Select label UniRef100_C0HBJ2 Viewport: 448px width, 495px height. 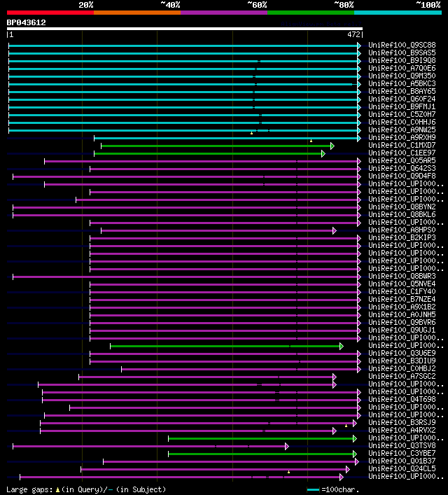click(402, 368)
